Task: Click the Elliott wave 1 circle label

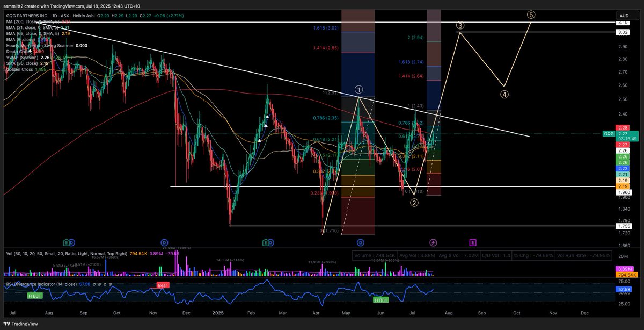Action: pyautogui.click(x=359, y=90)
